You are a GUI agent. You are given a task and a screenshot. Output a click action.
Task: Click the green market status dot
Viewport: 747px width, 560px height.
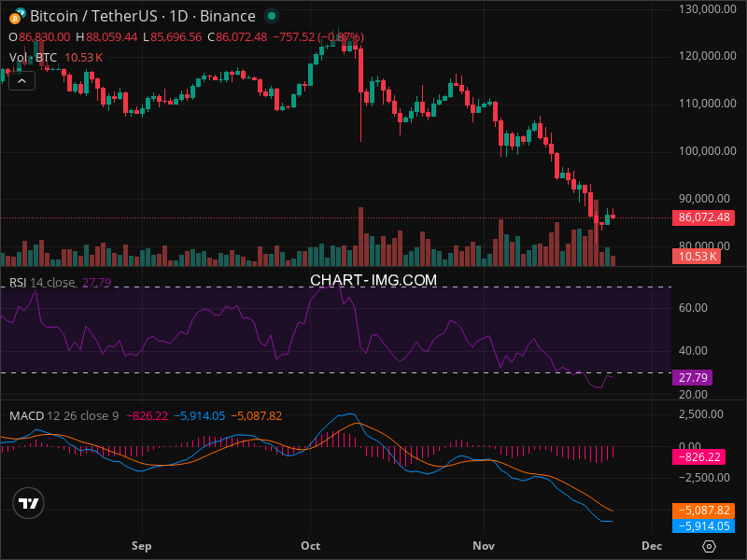tap(271, 17)
